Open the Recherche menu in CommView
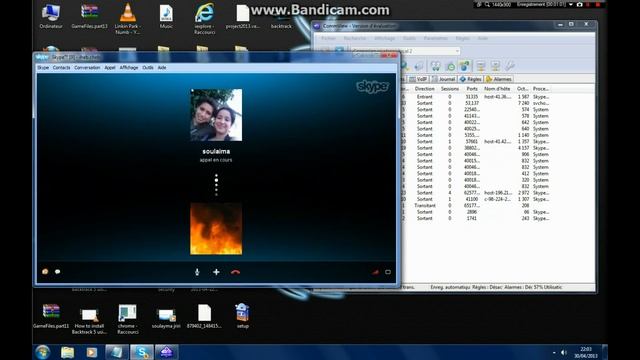Viewport: 640px width, 360px height. (x=355, y=38)
